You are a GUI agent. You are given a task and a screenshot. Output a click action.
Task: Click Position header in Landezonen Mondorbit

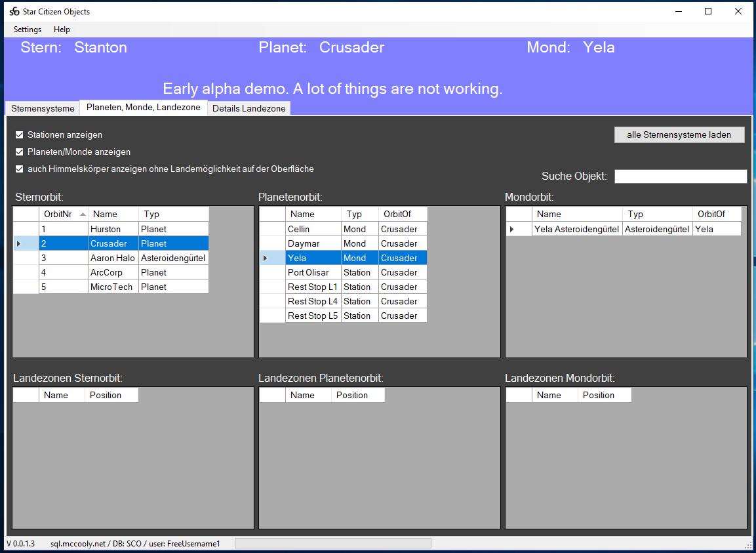point(605,395)
